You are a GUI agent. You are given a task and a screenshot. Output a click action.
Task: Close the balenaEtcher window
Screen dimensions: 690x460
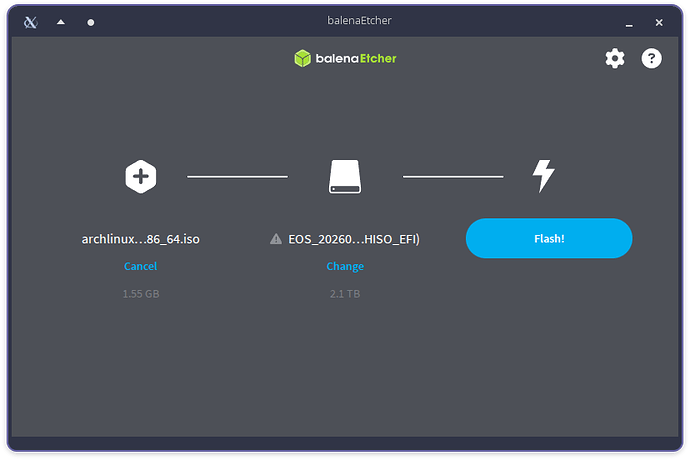click(x=659, y=22)
